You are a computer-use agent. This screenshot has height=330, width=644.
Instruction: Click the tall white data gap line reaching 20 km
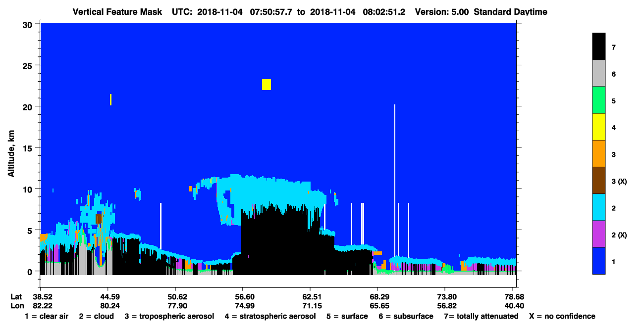coord(395,181)
